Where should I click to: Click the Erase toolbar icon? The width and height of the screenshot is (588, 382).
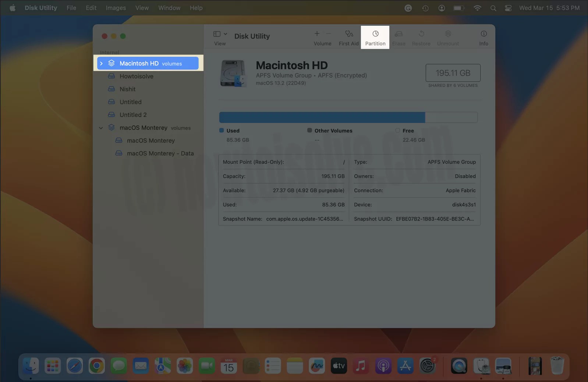coord(399,34)
